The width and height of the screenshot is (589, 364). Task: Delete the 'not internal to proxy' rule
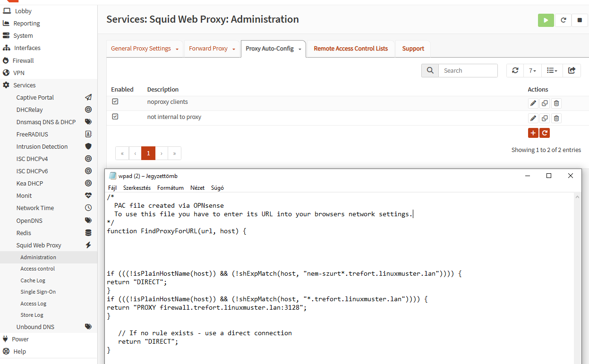tap(556, 119)
